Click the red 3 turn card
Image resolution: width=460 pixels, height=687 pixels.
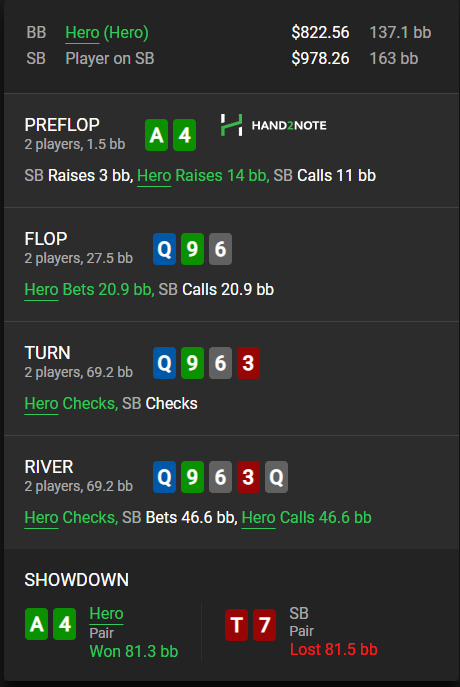[x=248, y=363]
